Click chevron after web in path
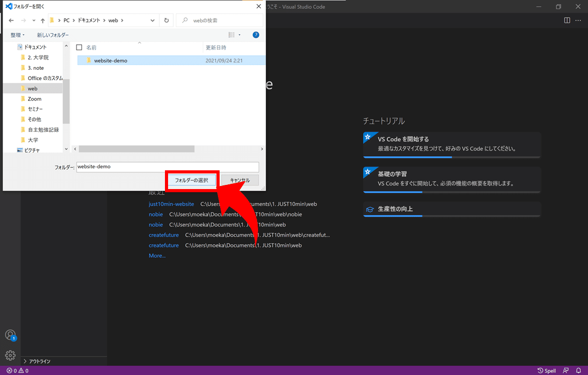This screenshot has width=588, height=375. tap(122, 20)
